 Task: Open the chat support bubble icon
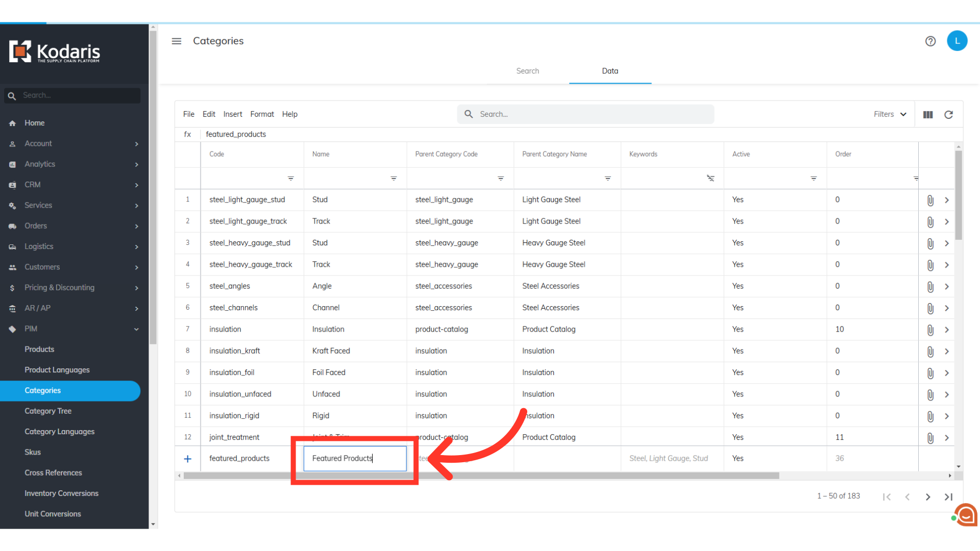click(966, 515)
